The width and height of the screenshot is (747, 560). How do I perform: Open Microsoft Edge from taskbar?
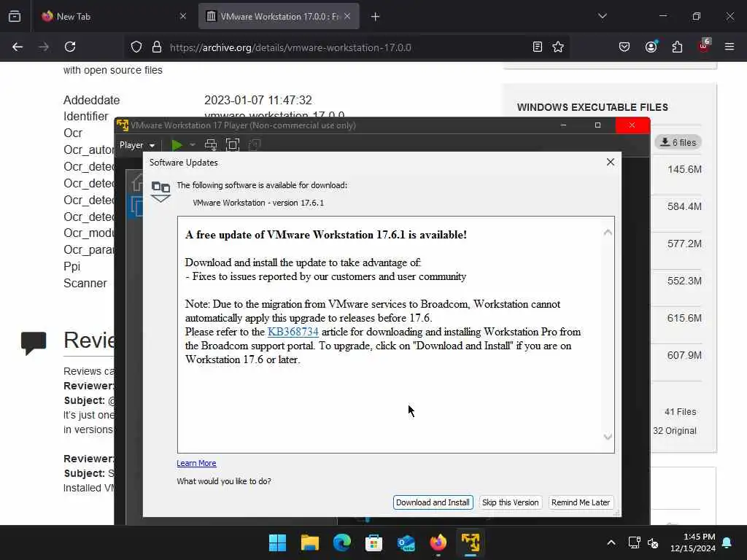click(341, 542)
